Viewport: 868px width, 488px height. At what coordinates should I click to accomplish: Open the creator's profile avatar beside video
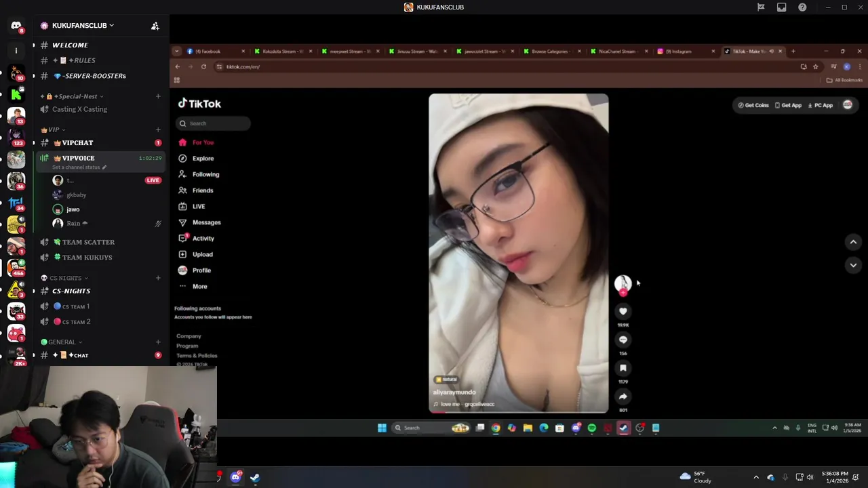tap(623, 283)
